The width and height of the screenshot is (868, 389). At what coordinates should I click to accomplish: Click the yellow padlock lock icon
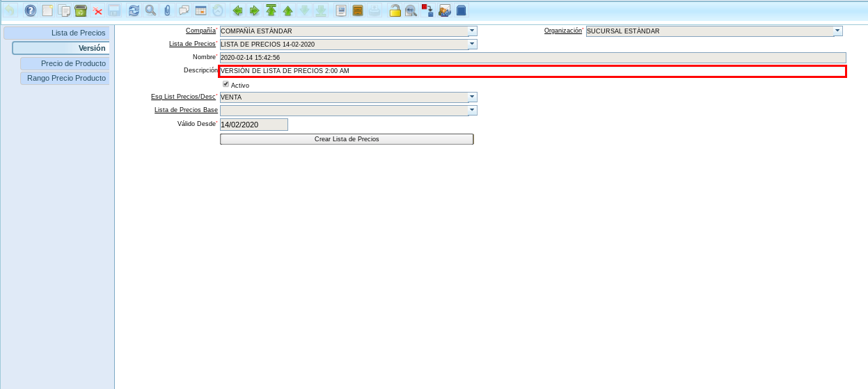395,10
